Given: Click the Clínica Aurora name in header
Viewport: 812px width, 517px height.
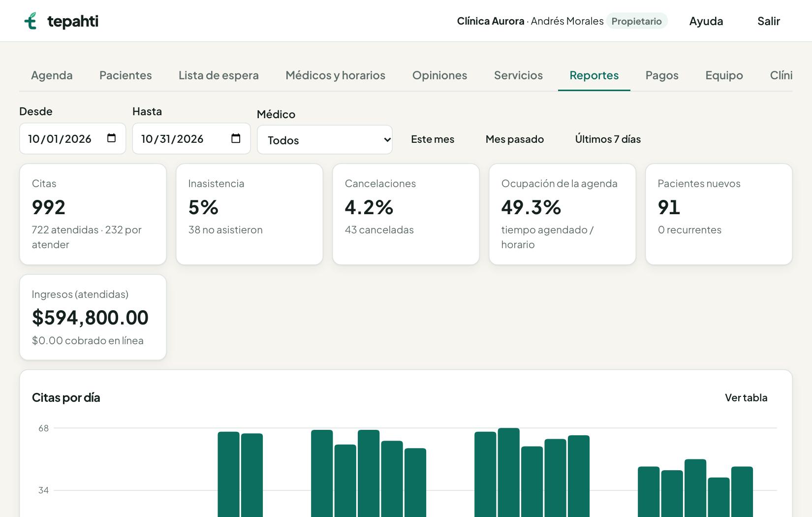Looking at the screenshot, I should pos(491,21).
